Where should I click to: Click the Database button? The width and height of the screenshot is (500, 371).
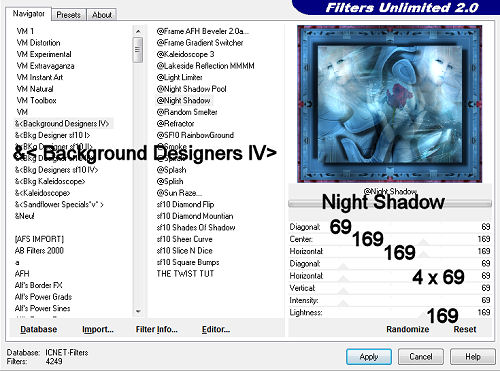[x=39, y=329]
